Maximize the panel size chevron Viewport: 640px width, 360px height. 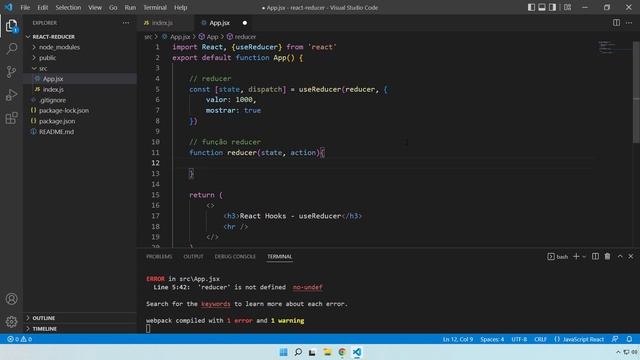click(620, 256)
